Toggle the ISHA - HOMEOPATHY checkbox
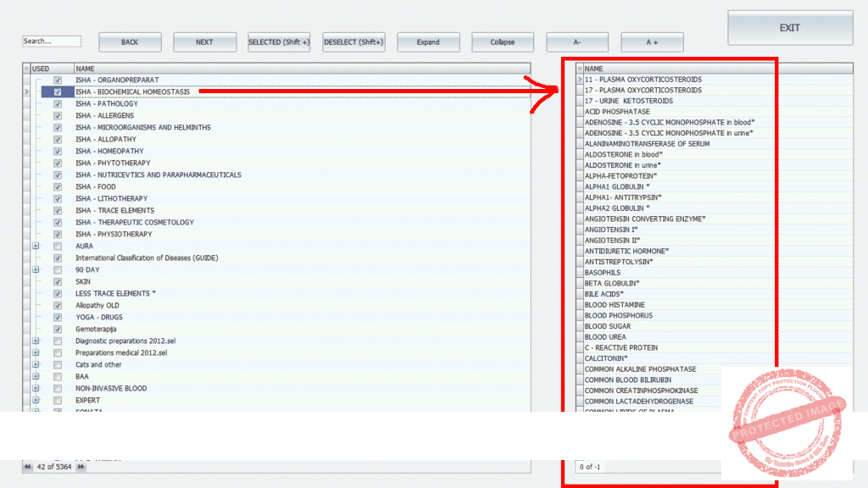Viewport: 868px width, 488px height. point(58,152)
